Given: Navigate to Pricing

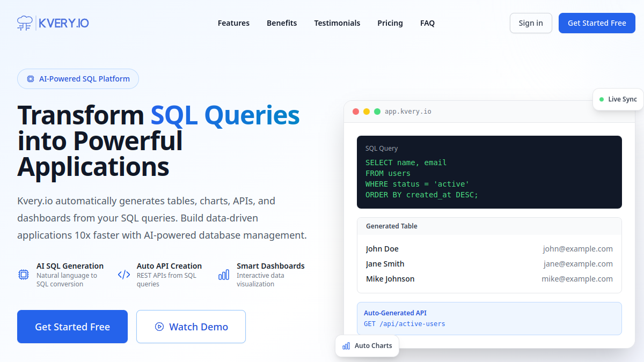Looking at the screenshot, I should [x=390, y=23].
